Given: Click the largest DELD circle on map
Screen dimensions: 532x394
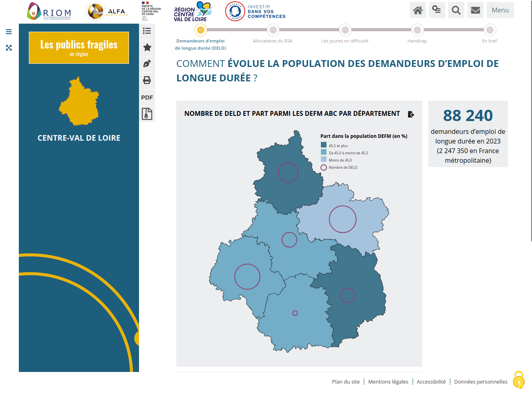Looking at the screenshot, I should (x=343, y=219).
